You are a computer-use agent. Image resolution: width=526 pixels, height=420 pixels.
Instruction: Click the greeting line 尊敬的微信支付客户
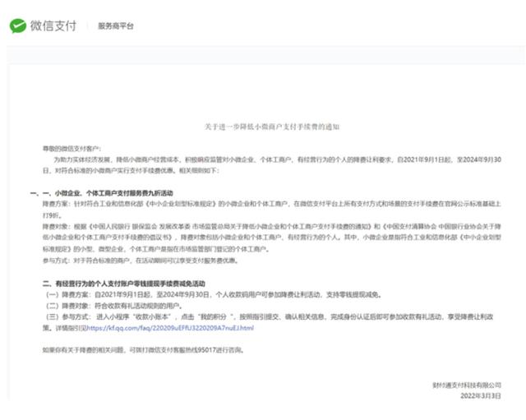[x=72, y=149]
